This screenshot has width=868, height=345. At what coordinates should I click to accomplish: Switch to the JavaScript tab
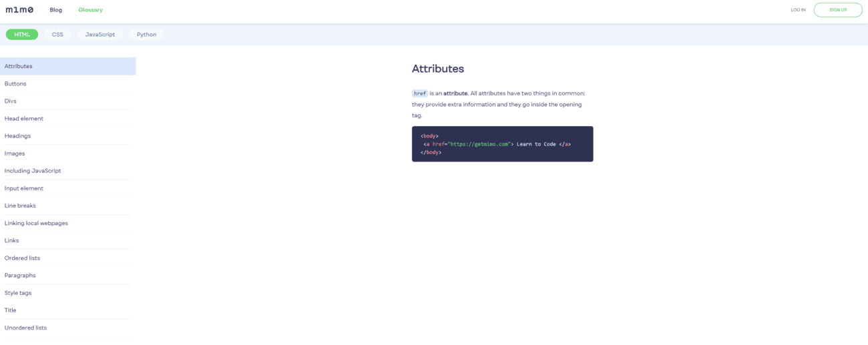click(x=100, y=35)
